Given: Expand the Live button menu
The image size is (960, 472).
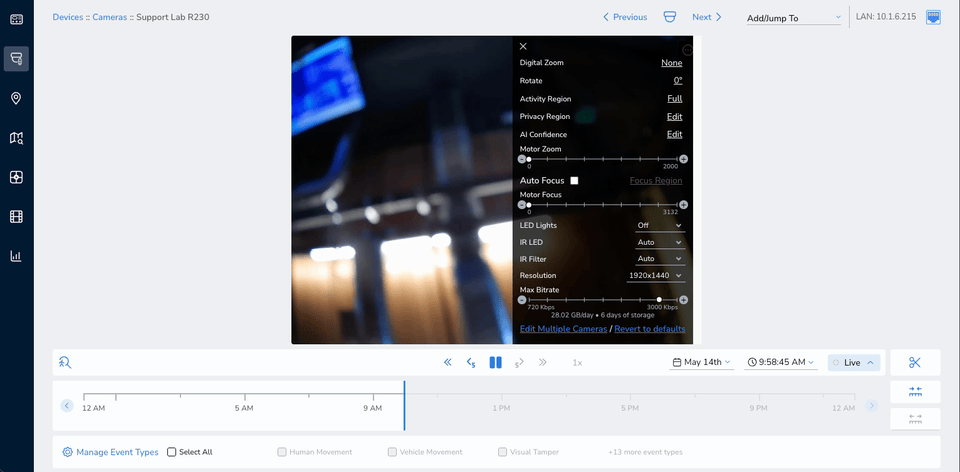Looking at the screenshot, I should pyautogui.click(x=854, y=362).
